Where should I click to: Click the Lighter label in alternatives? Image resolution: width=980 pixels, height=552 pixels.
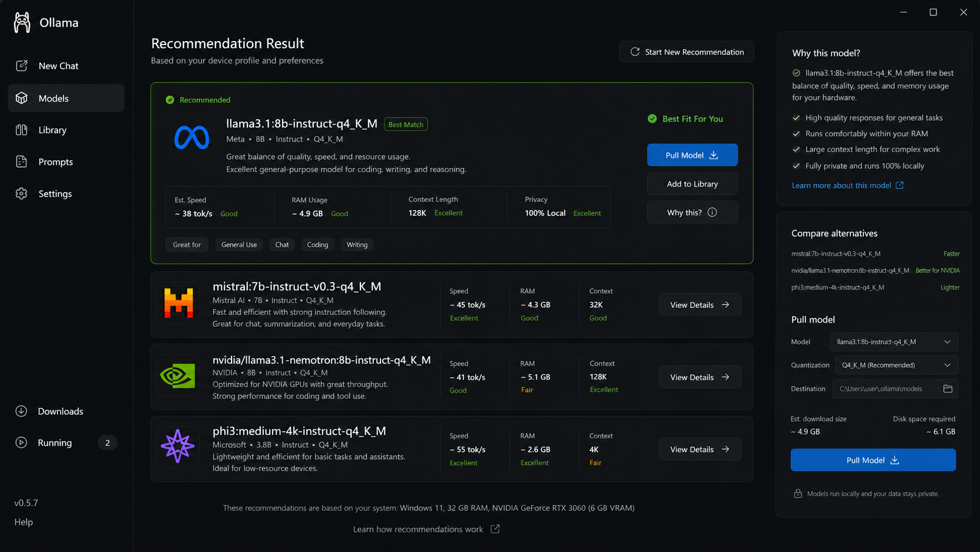pos(950,287)
